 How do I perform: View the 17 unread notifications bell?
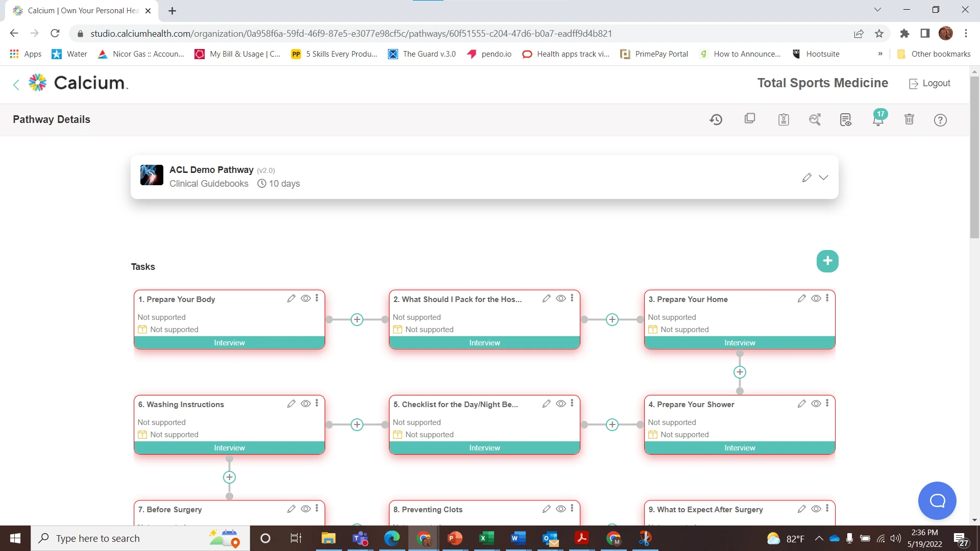(877, 119)
